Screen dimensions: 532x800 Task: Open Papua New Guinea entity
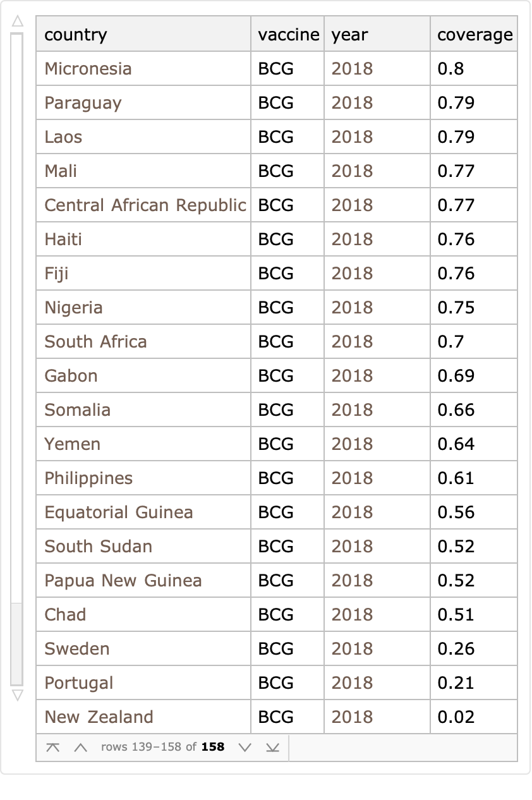click(123, 581)
